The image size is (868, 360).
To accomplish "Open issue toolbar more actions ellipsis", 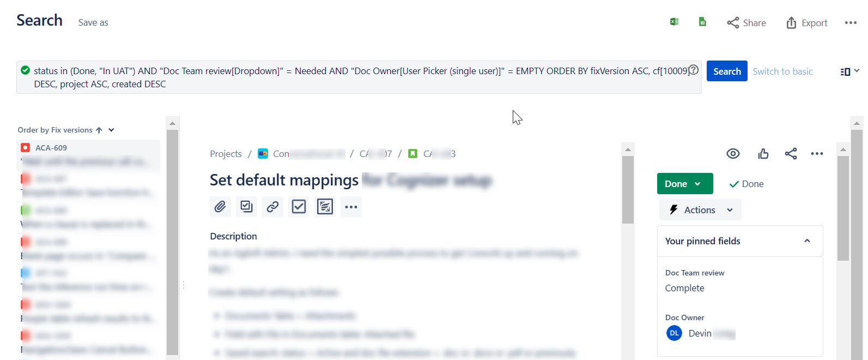I will [351, 207].
